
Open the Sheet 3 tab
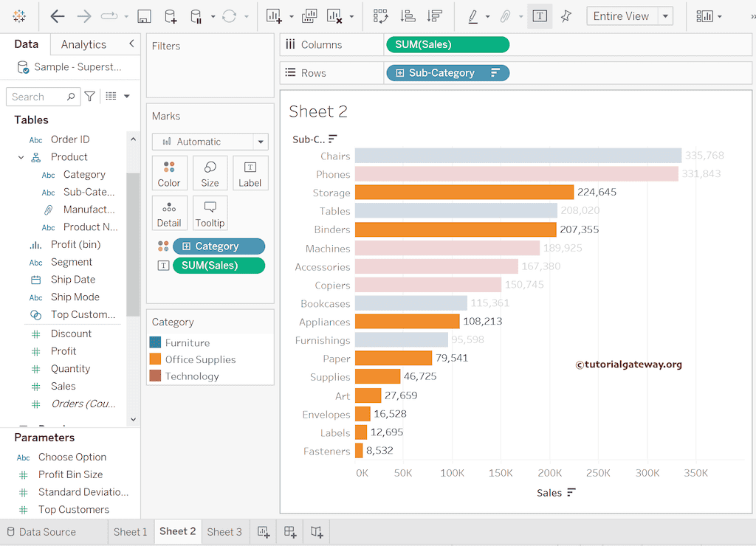pyautogui.click(x=224, y=532)
